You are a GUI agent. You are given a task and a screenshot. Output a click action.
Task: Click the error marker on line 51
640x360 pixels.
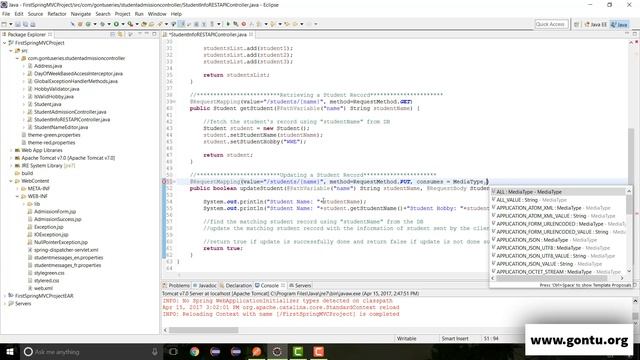point(164,182)
